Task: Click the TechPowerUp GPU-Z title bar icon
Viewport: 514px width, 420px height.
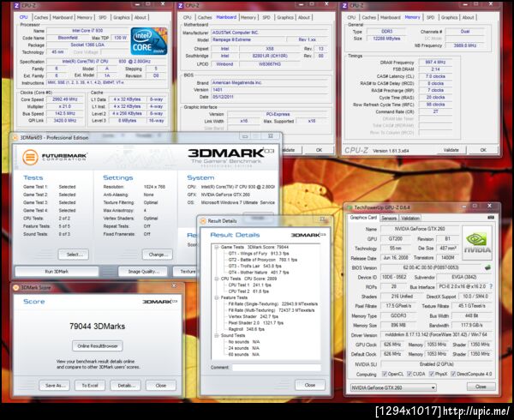Action: pyautogui.click(x=350, y=207)
